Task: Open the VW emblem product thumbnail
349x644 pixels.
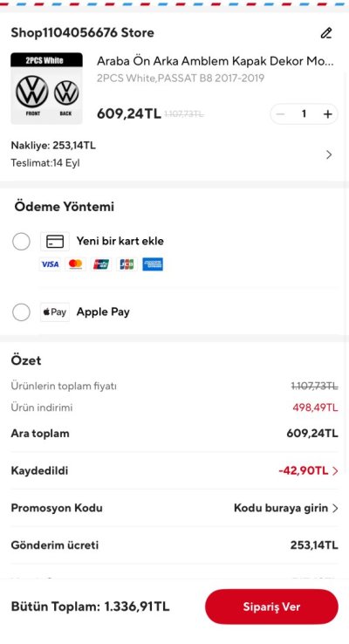Action: pos(46,88)
